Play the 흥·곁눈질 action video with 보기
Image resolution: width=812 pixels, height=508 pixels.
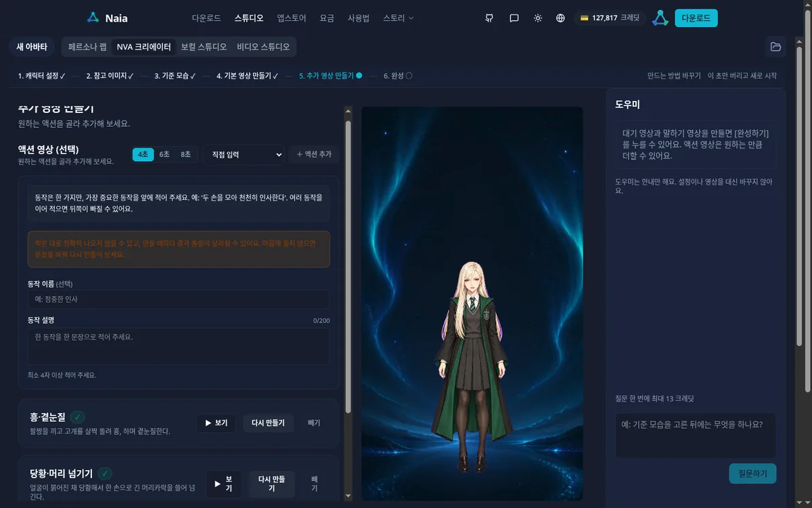tap(217, 423)
